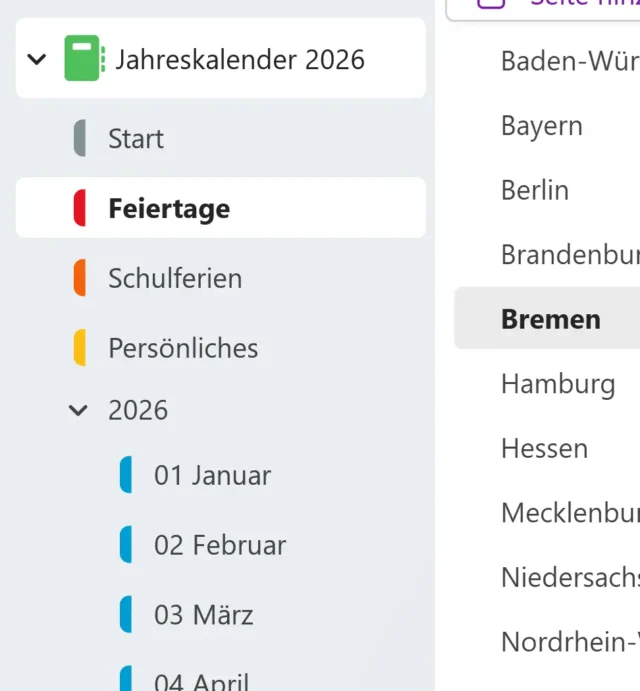This screenshot has width=640, height=691.
Task: Click the red Feiertage section tab icon
Action: click(80, 208)
